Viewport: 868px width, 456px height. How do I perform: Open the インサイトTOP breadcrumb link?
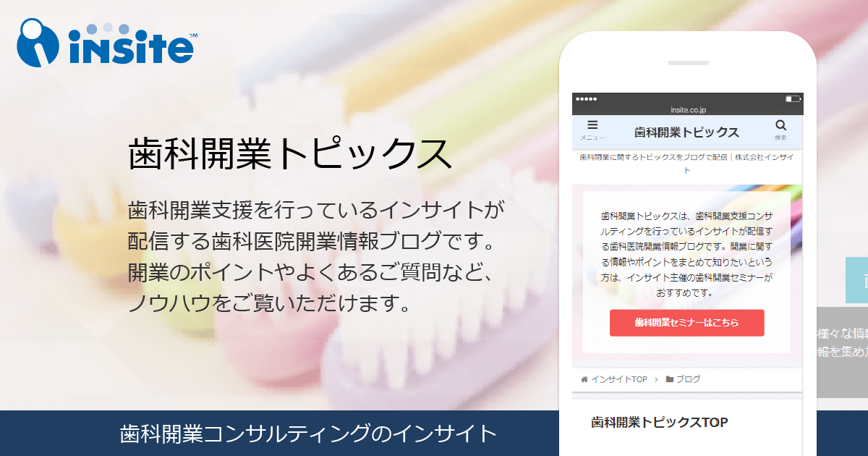tap(619, 379)
